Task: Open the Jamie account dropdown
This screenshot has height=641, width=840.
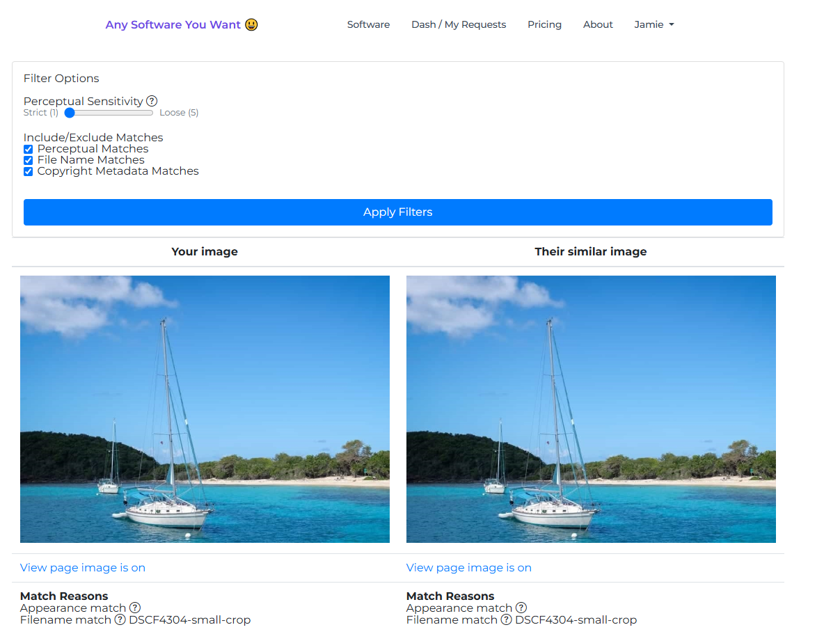Action: (653, 24)
